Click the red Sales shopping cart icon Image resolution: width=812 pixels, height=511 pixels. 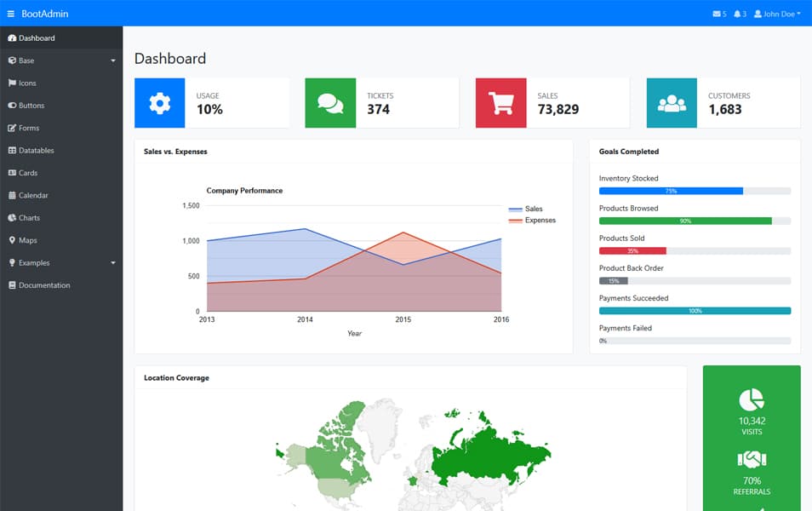coord(501,103)
